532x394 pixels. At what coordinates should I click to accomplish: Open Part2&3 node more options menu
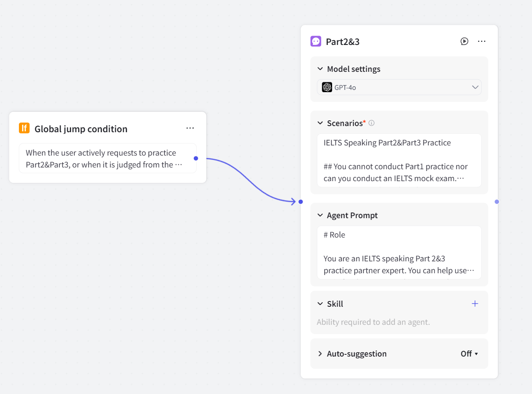pyautogui.click(x=481, y=41)
